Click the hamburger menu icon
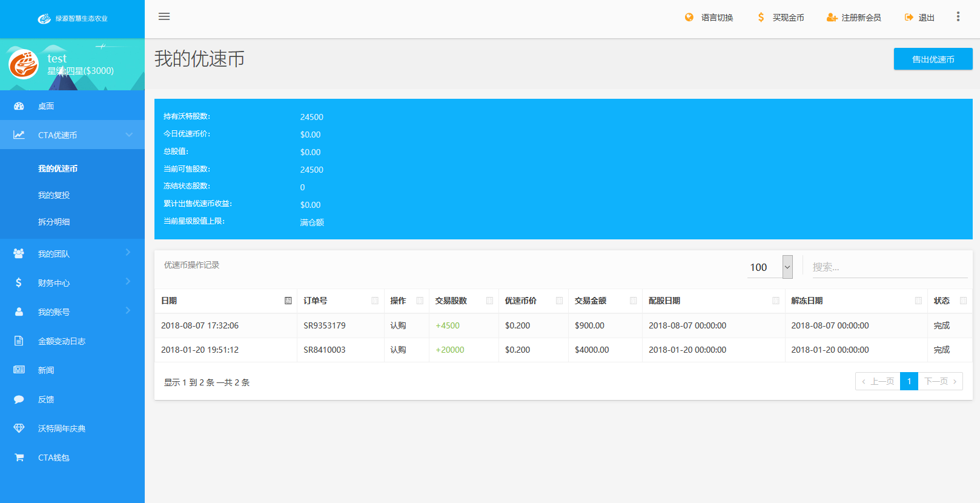The height and width of the screenshot is (503, 980). [164, 16]
